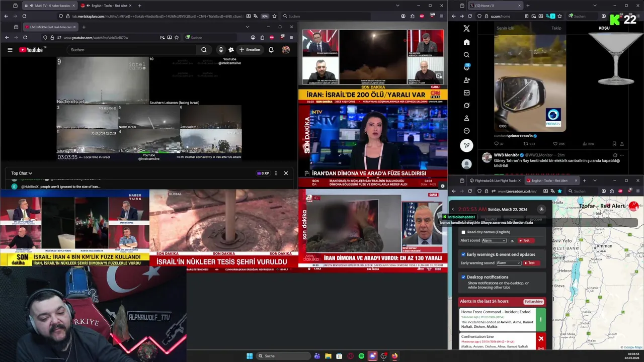List all tabs in Tzofar browser window
The height and width of the screenshot is (362, 644).
pos(595,180)
